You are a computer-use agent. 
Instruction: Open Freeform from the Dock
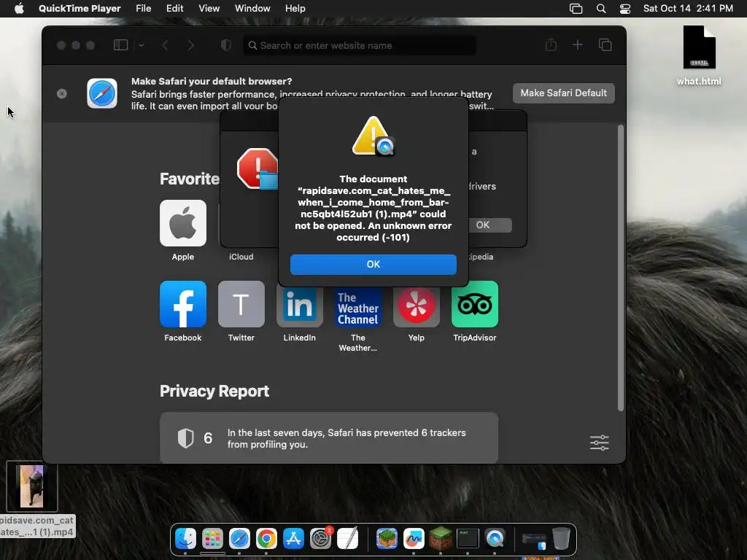tap(414, 539)
